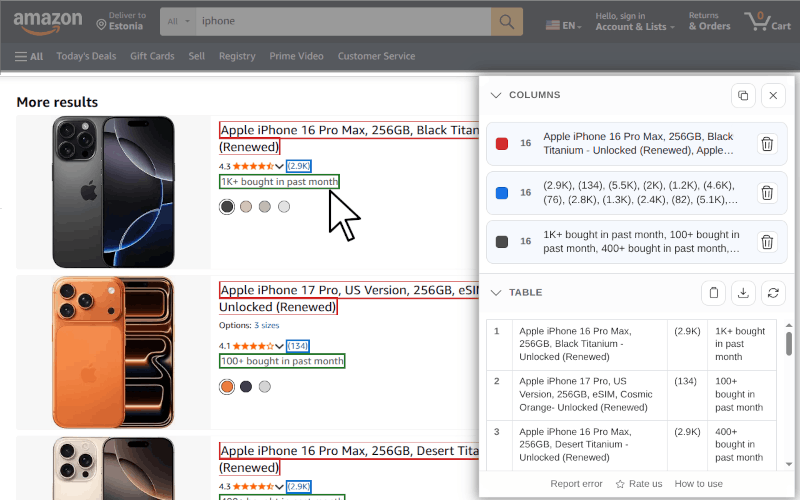Open Apple iPhone 17 Pro listing title
The image size is (800, 500).
tap(349, 298)
